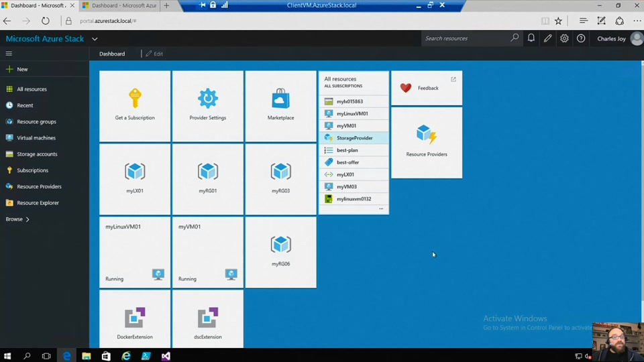
Task: Click All resources tile header
Action: pos(354,82)
